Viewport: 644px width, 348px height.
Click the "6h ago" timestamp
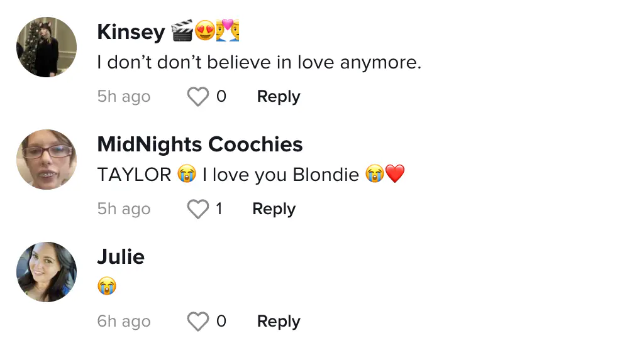pos(124,322)
